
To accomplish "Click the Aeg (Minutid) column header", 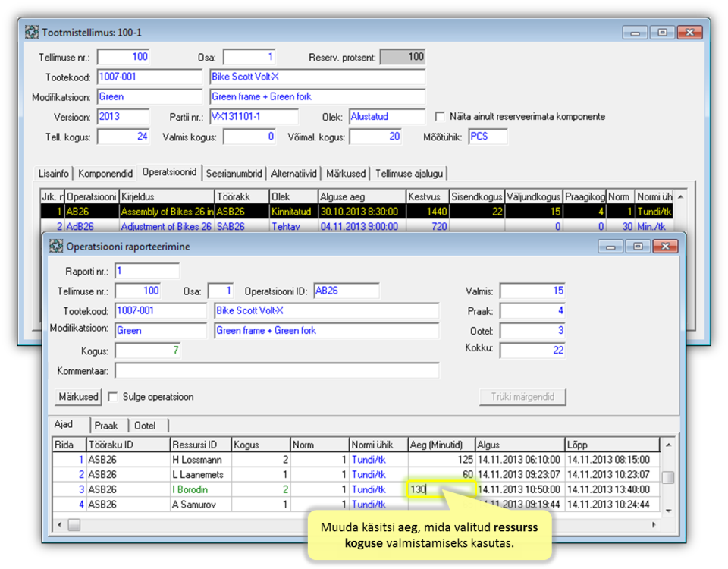I will coord(441,445).
